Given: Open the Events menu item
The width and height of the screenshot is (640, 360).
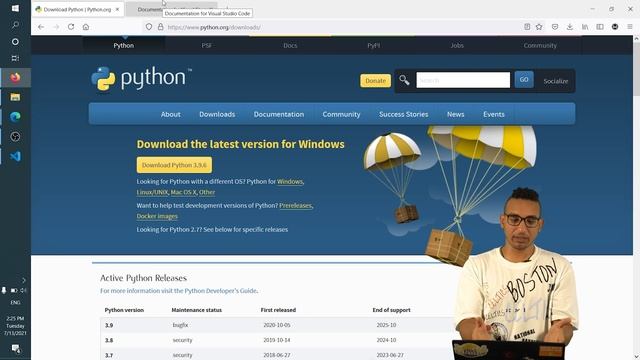Looking at the screenshot, I should tap(494, 114).
